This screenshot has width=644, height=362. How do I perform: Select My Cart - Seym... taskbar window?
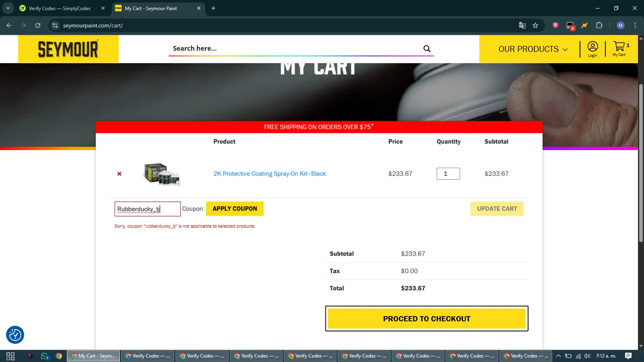click(x=93, y=356)
